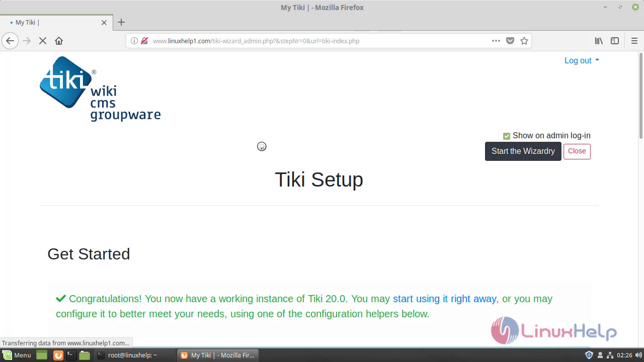Close the My Tiki tab
Image resolution: width=644 pixels, height=362 pixels.
(x=104, y=23)
